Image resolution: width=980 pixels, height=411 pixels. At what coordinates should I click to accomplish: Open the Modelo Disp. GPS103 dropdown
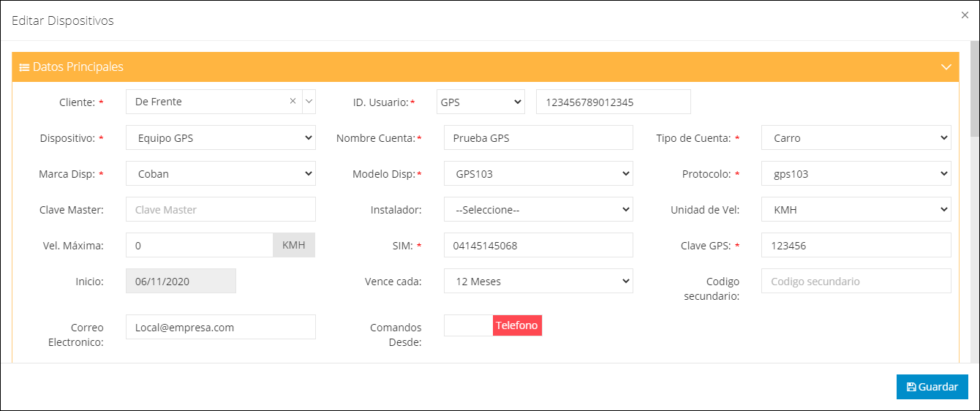click(538, 173)
